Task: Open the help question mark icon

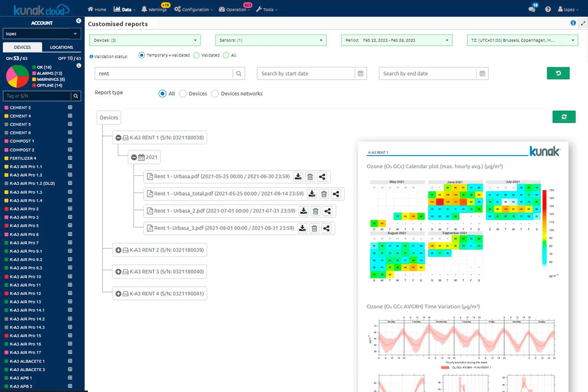Action: [x=548, y=9]
